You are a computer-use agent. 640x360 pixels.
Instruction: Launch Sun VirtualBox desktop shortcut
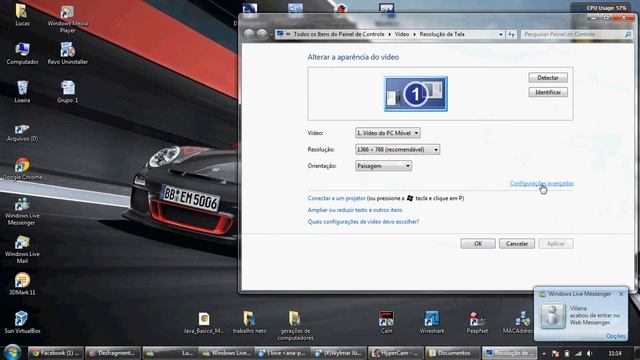[x=22, y=322]
